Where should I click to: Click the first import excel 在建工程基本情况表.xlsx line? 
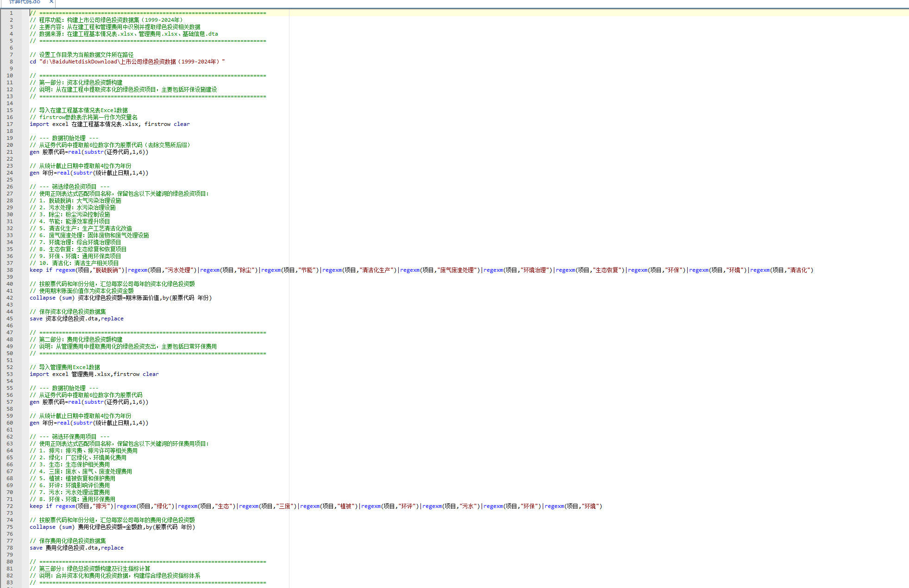coord(110,124)
